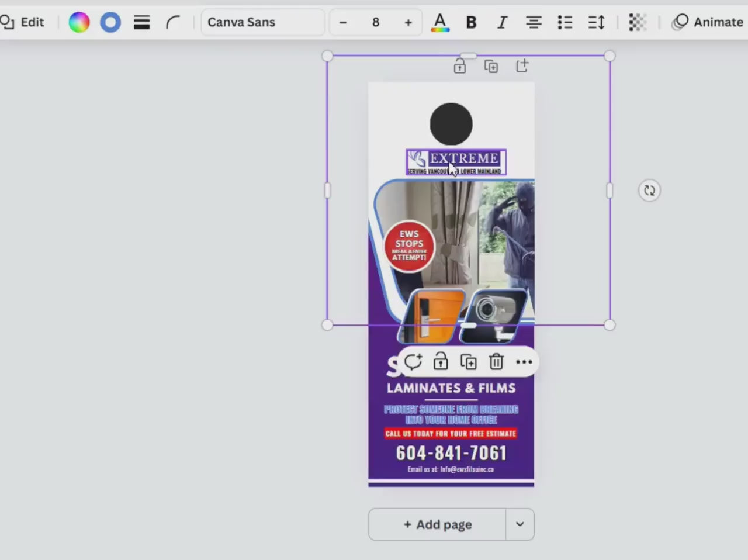Viewport: 748px width, 560px height.
Task: Select the black circle door hanger hole
Action: (451, 124)
